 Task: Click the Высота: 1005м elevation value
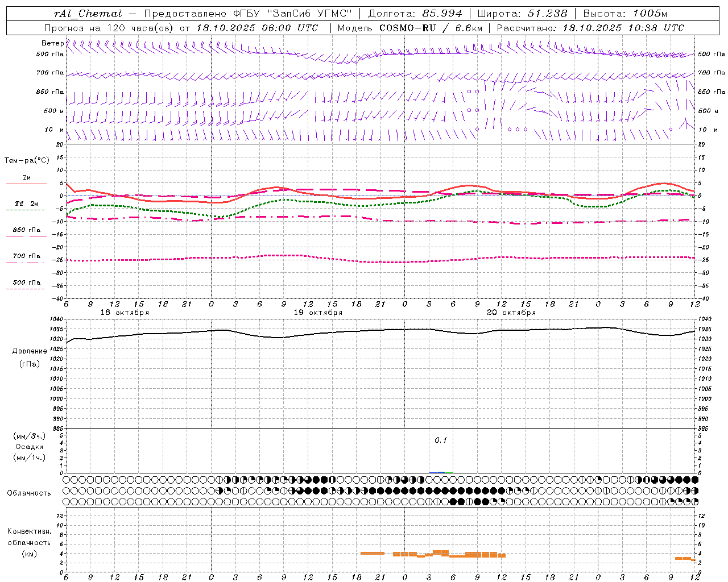tap(625, 14)
